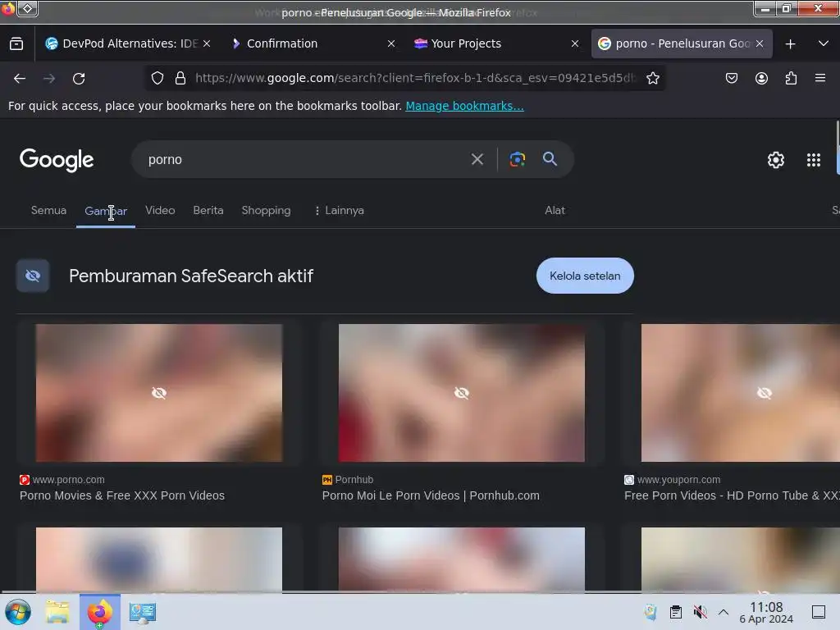Screen dimensions: 840x630
Task: Open Free Porn Videos HD result title
Action: tap(732, 495)
